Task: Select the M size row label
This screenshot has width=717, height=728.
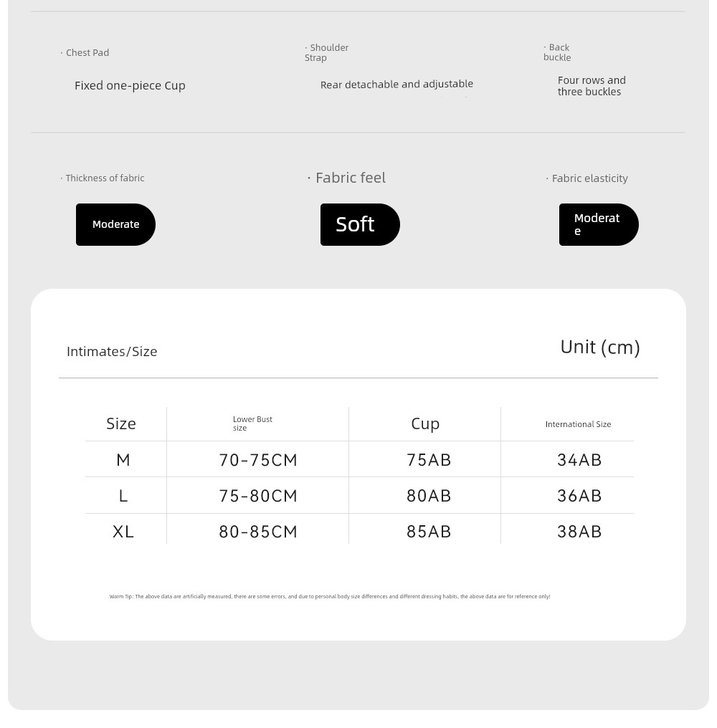Action: pyautogui.click(x=123, y=459)
